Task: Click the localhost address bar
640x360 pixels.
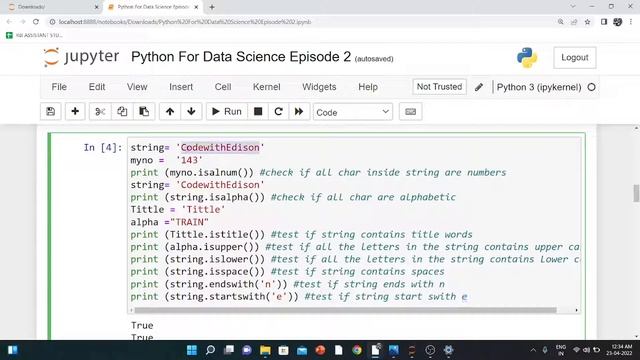Action: (302, 22)
